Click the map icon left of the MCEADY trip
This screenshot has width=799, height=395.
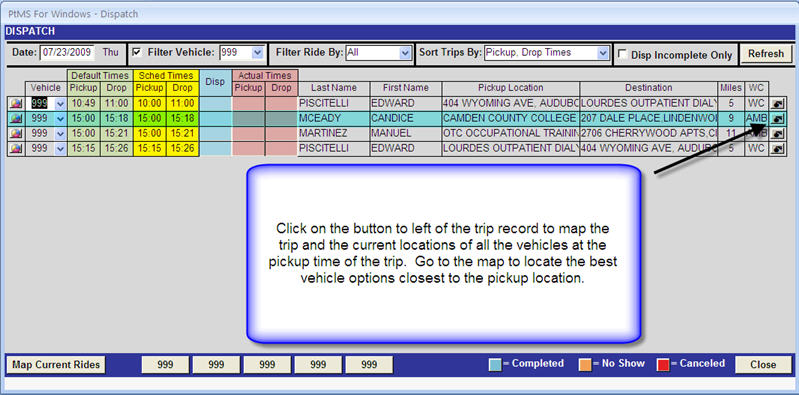pos(16,119)
